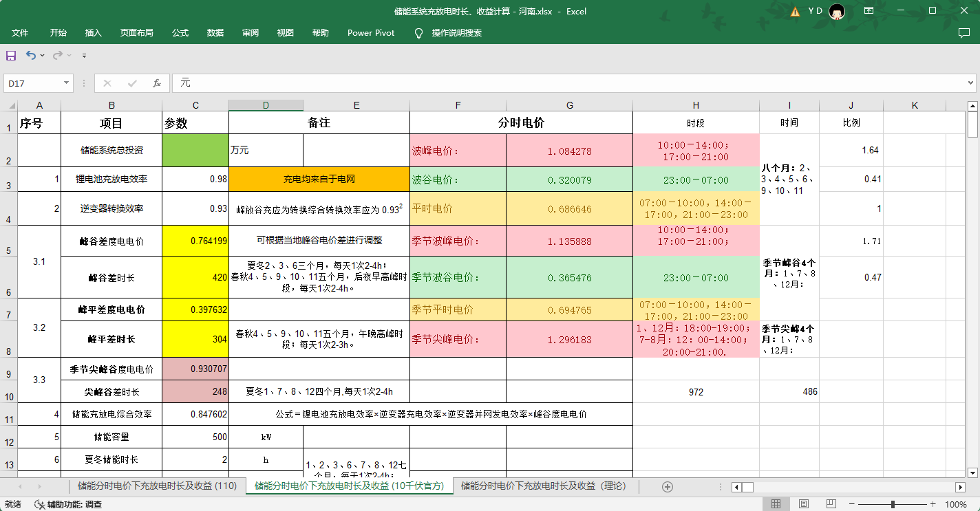Click the zoom in plus button
The height and width of the screenshot is (511, 980).
click(x=934, y=504)
